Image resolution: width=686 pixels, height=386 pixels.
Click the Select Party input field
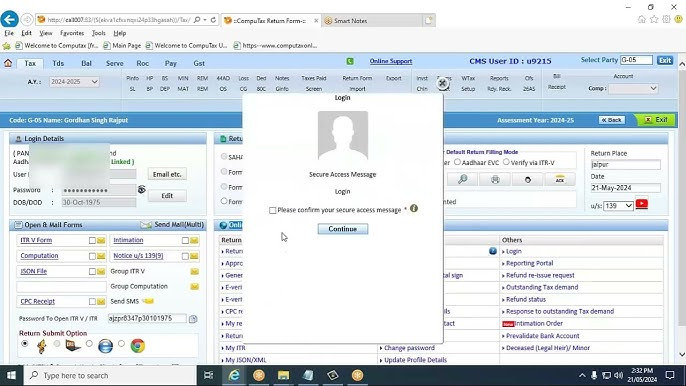(x=637, y=60)
